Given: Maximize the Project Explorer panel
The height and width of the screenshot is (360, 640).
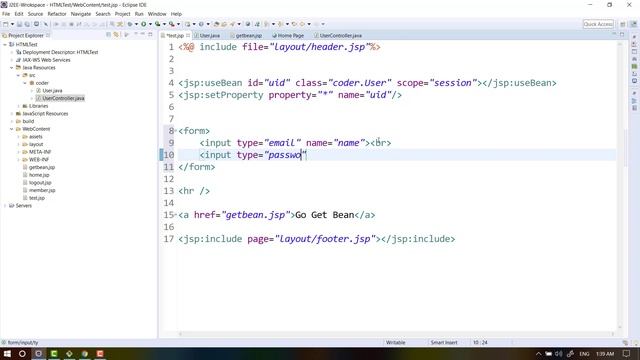Looking at the screenshot, I should [150, 35].
